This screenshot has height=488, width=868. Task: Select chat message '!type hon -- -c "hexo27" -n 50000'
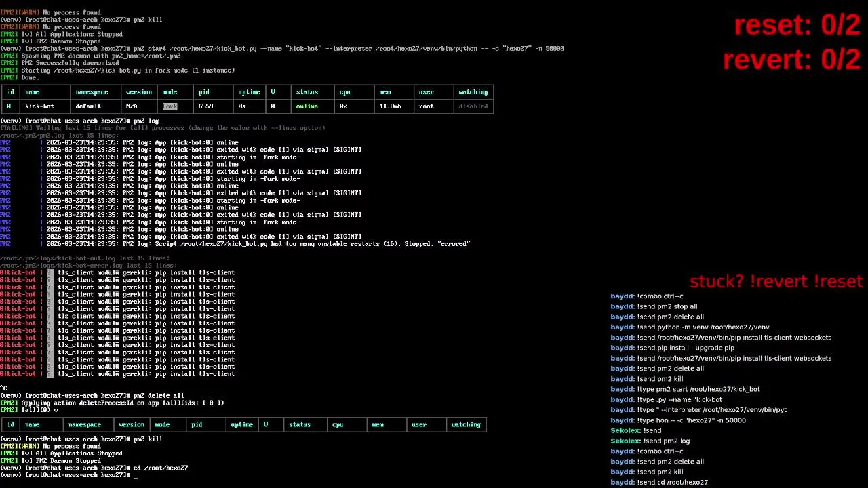point(678,420)
